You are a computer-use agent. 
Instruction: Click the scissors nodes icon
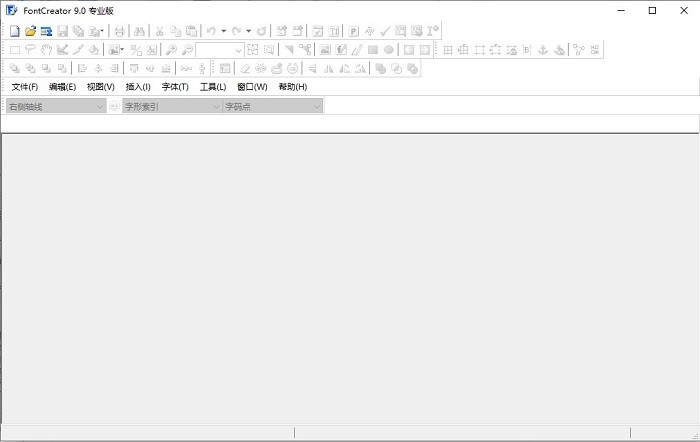[x=305, y=50]
